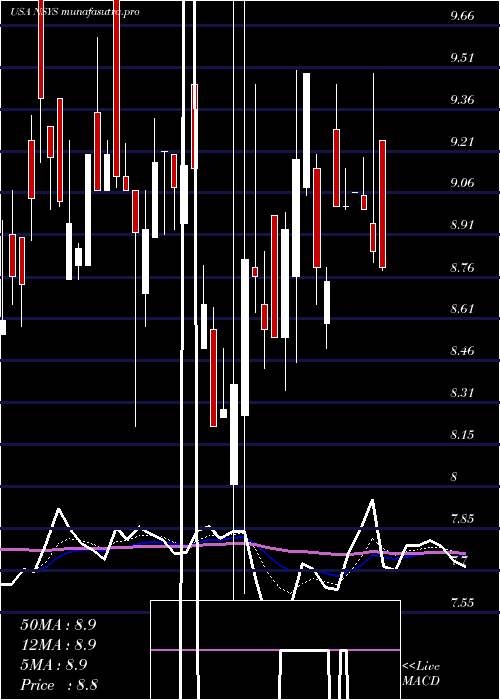Click the 7.55 price axis label

[462, 603]
